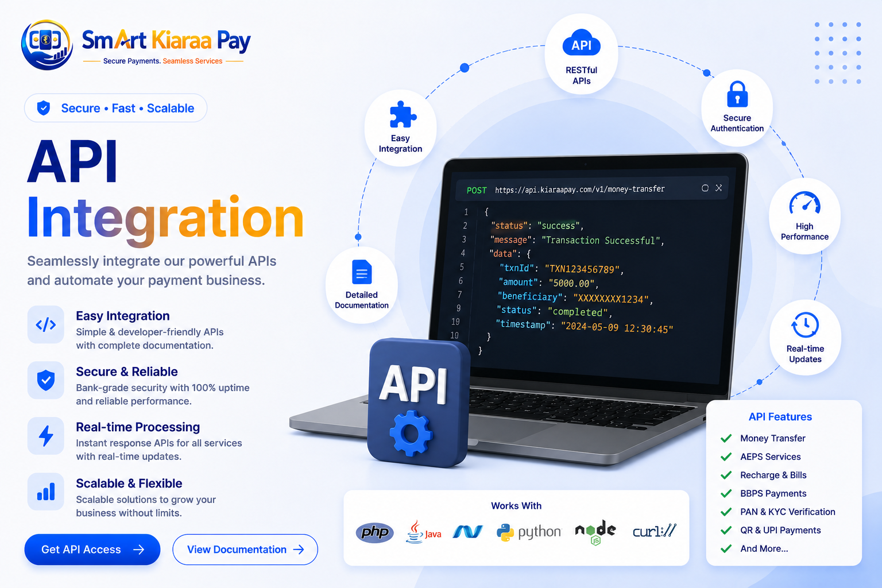Click the Works With heading

[516, 506]
